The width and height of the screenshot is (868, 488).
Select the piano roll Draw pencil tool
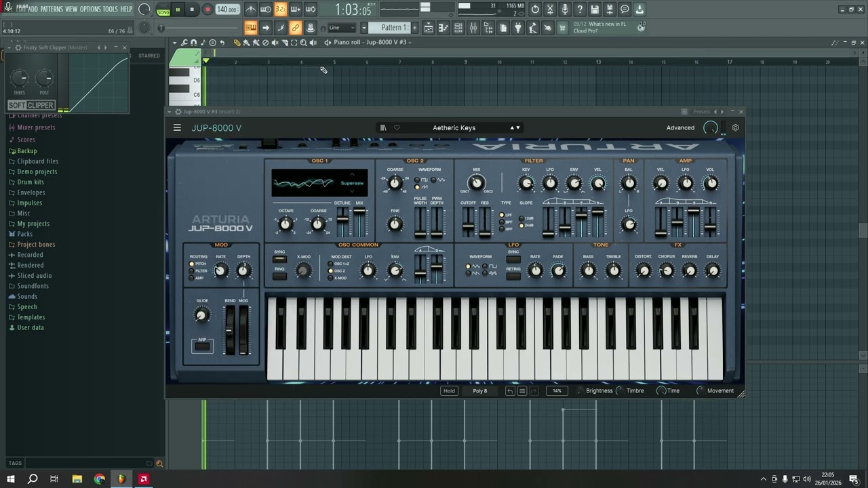click(x=237, y=43)
